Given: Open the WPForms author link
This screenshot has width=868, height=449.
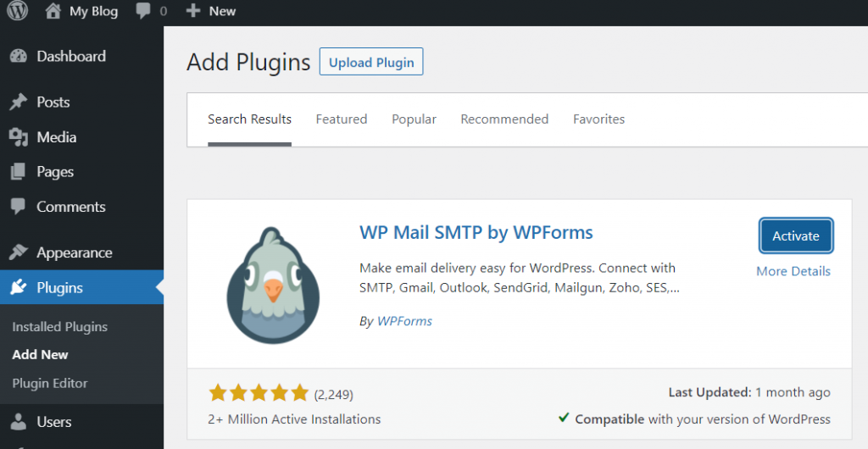Looking at the screenshot, I should tap(404, 321).
